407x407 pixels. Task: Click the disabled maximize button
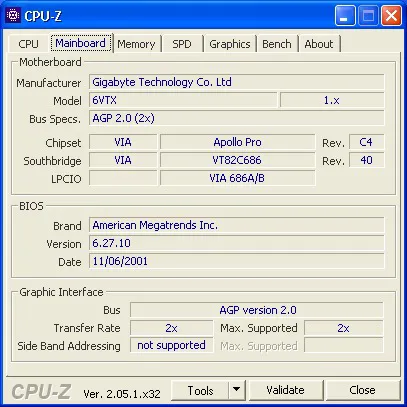pyautogui.click(x=368, y=15)
